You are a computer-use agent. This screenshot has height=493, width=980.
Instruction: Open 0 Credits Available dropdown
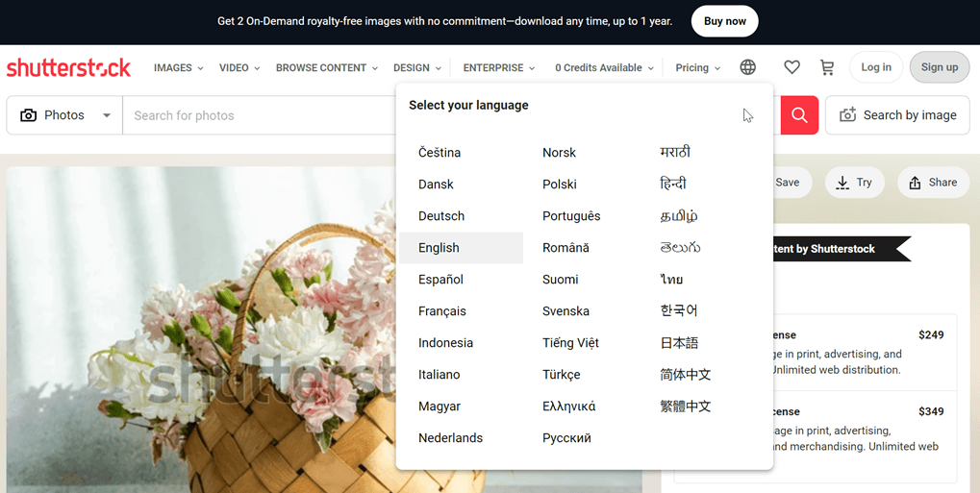604,67
